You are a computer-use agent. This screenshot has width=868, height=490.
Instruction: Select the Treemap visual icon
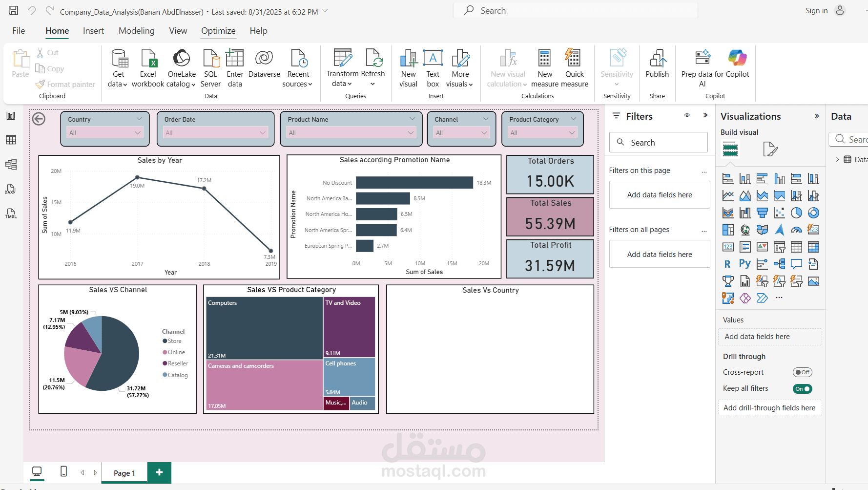coord(728,230)
